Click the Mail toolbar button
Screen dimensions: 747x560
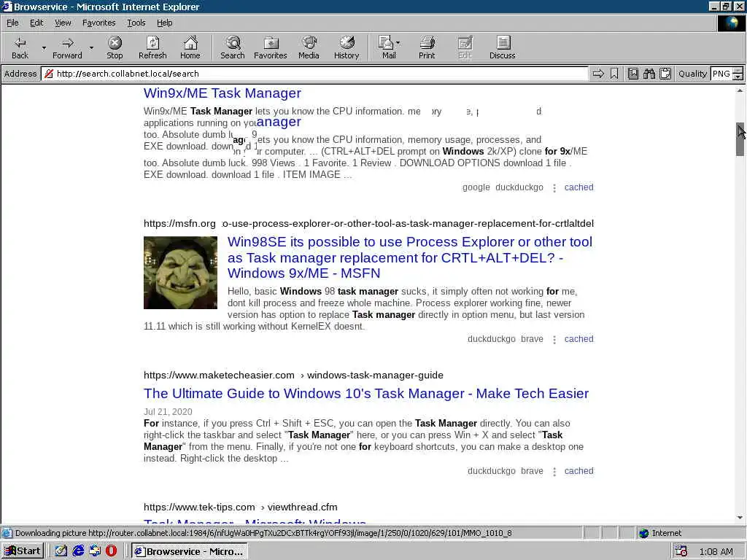[x=387, y=47]
